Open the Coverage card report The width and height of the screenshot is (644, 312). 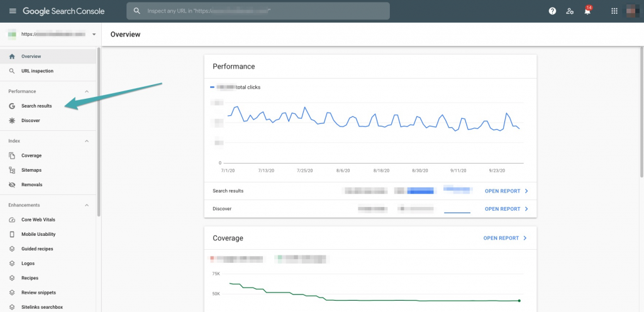504,238
